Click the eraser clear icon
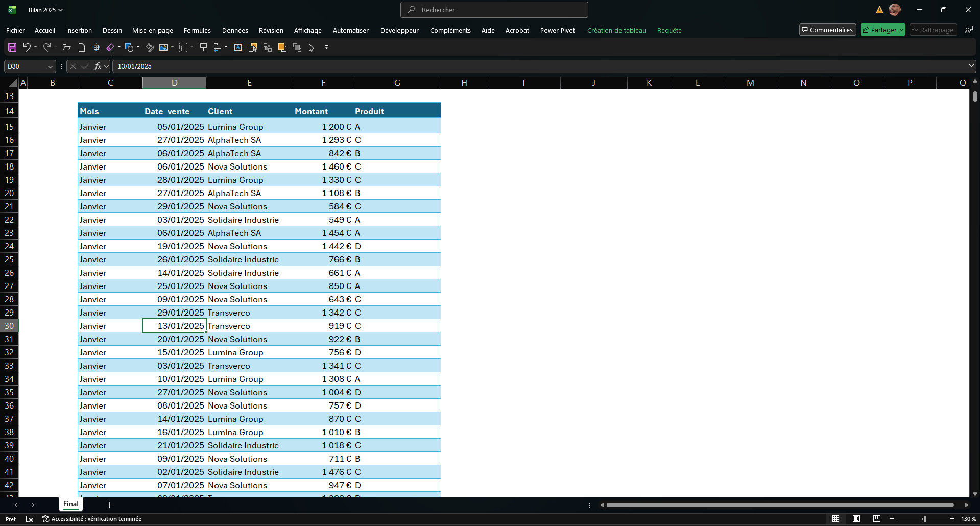This screenshot has width=980, height=526. [110, 47]
